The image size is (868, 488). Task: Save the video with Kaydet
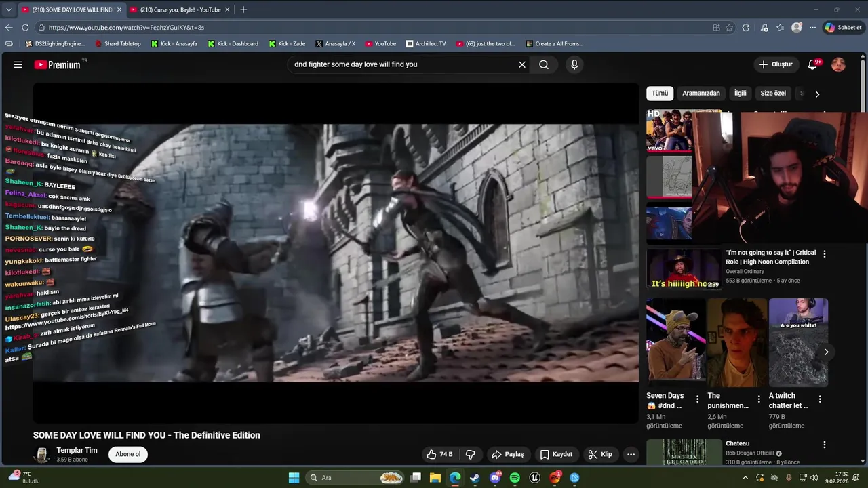coord(556,454)
